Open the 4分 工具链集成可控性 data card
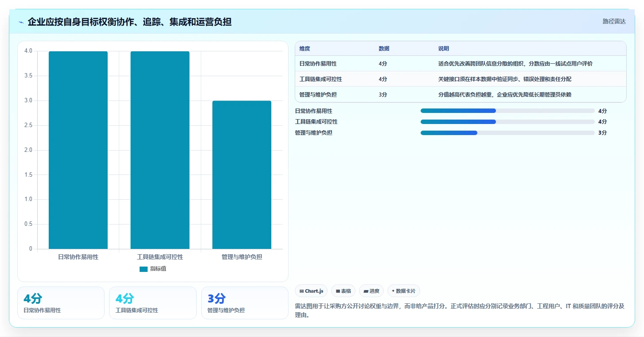The image size is (644, 337). tap(153, 303)
